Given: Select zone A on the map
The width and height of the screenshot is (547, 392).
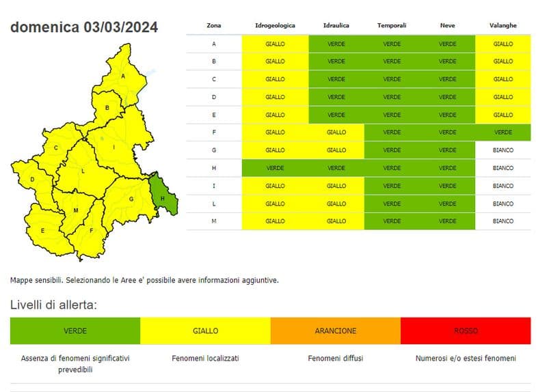Looking at the screenshot, I should coord(124,75).
